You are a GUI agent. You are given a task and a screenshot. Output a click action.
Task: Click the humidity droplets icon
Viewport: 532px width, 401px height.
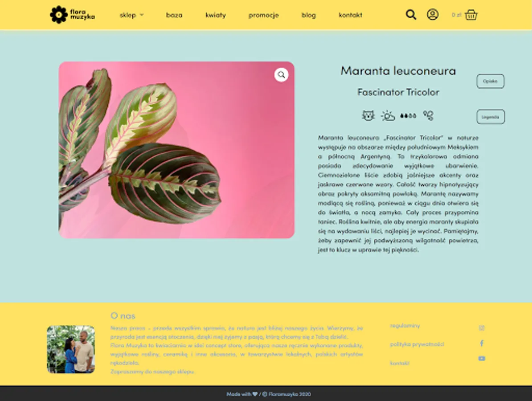tap(428, 115)
